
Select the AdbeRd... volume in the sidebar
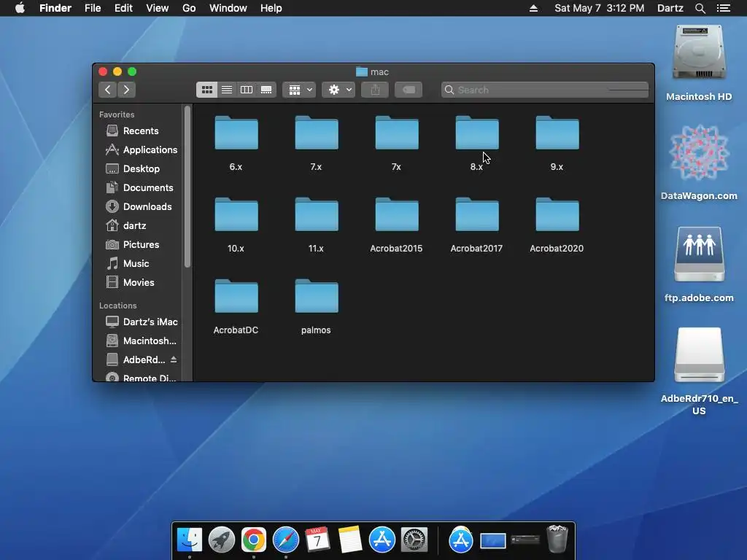tap(135, 360)
